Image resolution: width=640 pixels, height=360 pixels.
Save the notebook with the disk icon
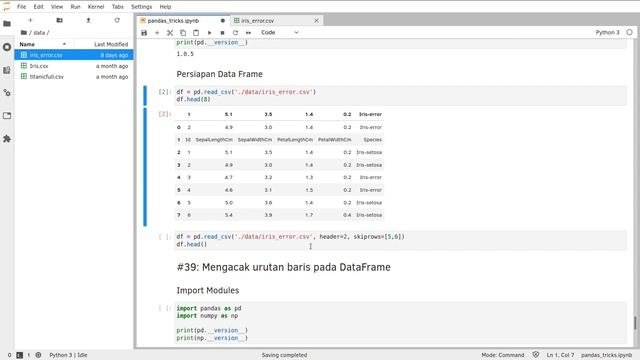pos(144,33)
